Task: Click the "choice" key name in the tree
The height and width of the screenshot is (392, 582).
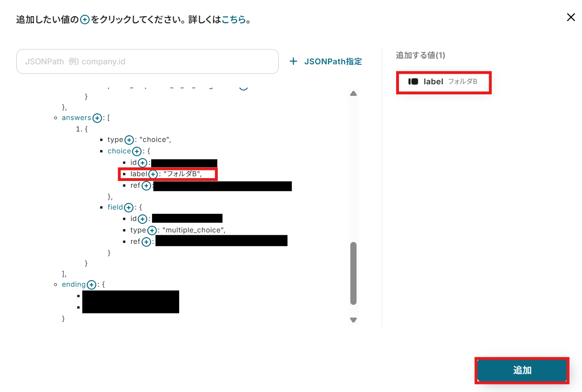Action: (x=119, y=151)
